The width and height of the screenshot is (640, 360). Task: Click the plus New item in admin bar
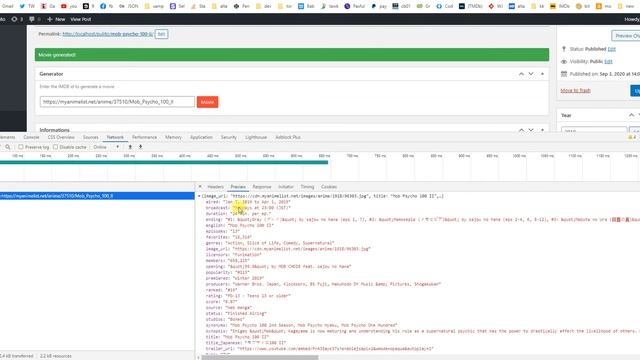56,19
